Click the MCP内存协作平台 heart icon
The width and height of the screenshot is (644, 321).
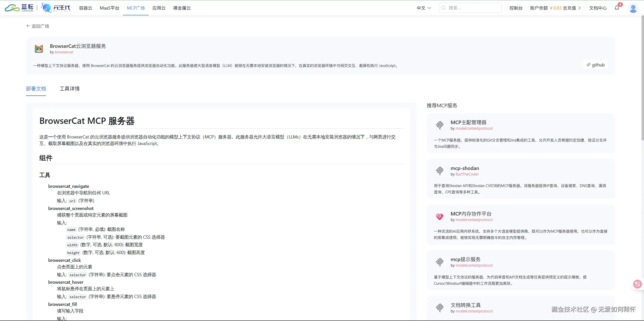(x=439, y=216)
